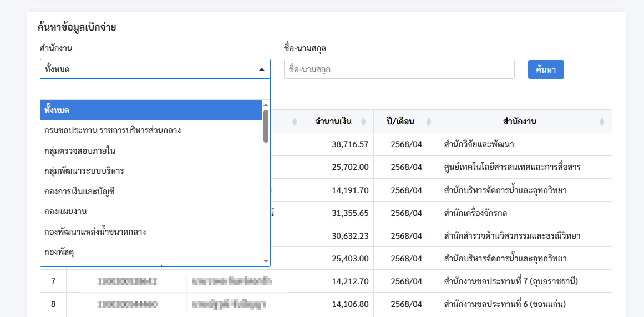Focus the ชื่อ-นามสกุล input field

pos(399,69)
